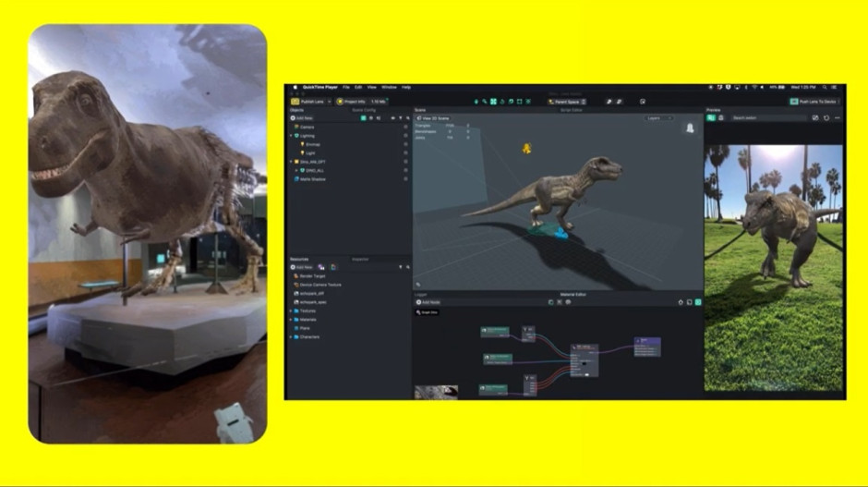Click the first brush icon right of Parent Space
The image size is (868, 487).
[609, 102]
